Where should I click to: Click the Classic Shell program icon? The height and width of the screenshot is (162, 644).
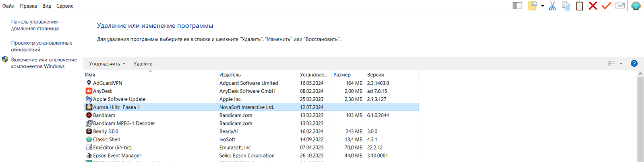click(89, 139)
